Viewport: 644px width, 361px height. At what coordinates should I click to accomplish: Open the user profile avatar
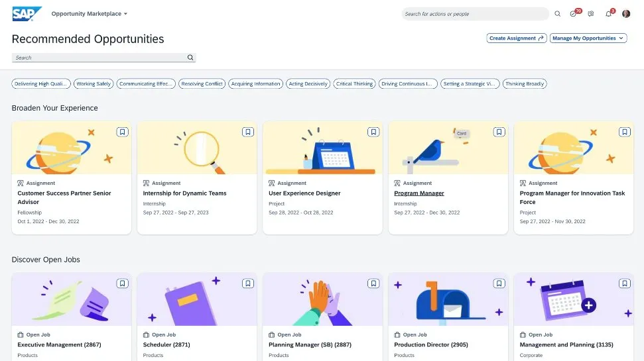pos(626,14)
